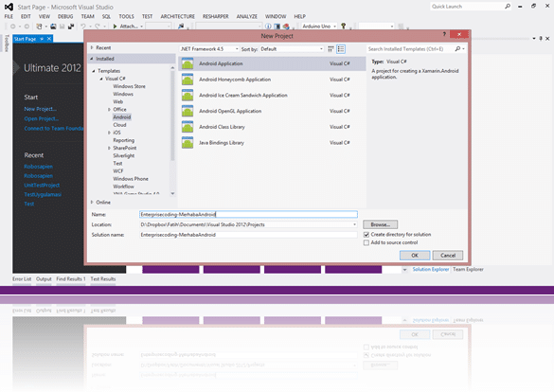Click the blue info icon in toolbar
This screenshot has height=392, width=554.
268,27
